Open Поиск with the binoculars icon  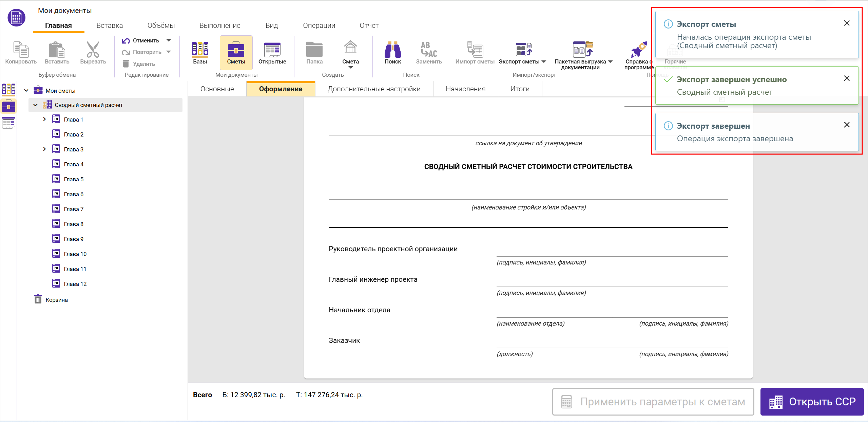point(392,50)
